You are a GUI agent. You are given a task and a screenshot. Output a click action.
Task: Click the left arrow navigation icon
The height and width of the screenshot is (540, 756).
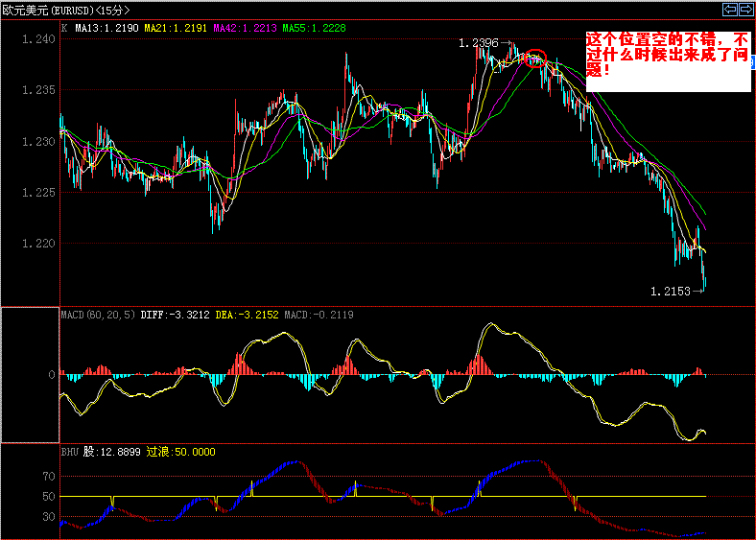click(x=729, y=10)
